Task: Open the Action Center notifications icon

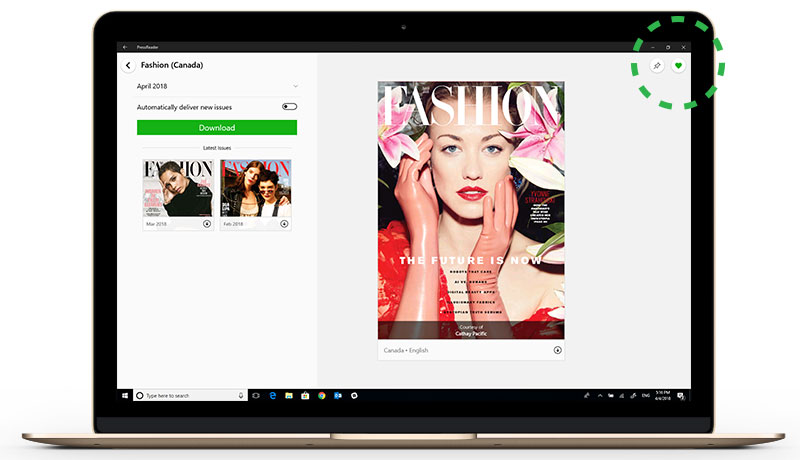Action: click(x=681, y=396)
